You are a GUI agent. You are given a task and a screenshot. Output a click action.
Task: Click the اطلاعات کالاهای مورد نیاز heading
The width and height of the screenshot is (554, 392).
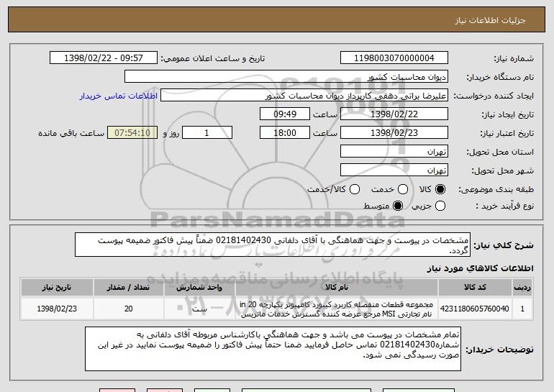click(x=480, y=268)
